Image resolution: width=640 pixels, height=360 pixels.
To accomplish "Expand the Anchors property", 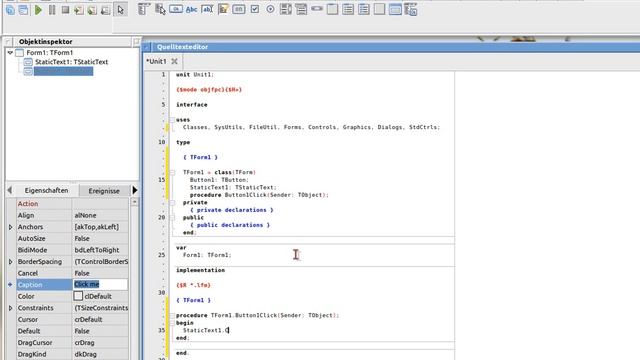I will (11, 227).
